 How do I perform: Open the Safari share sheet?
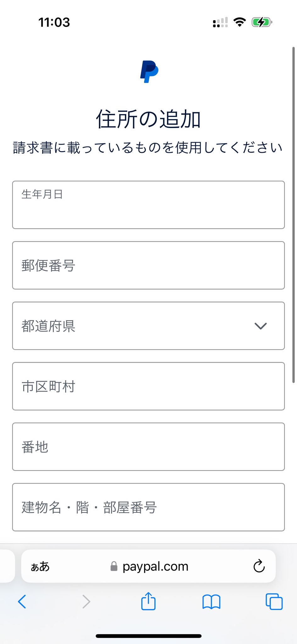(148, 601)
